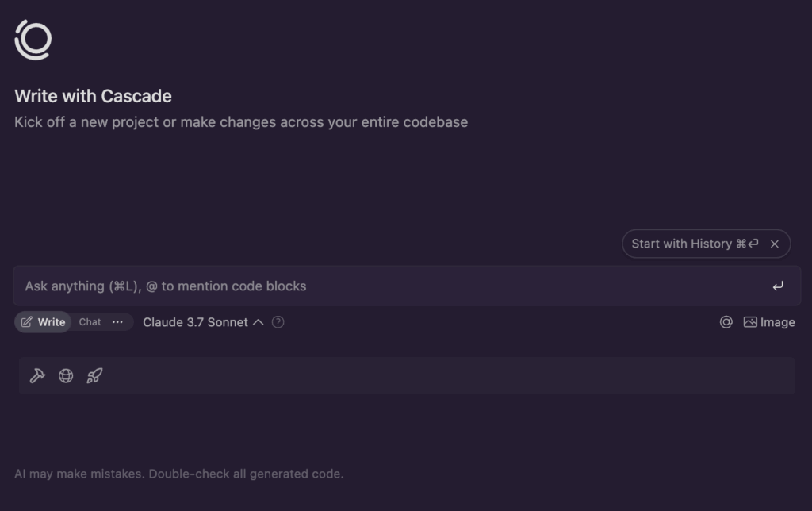Open the model help question mark icon
The height and width of the screenshot is (511, 812).
tap(278, 322)
